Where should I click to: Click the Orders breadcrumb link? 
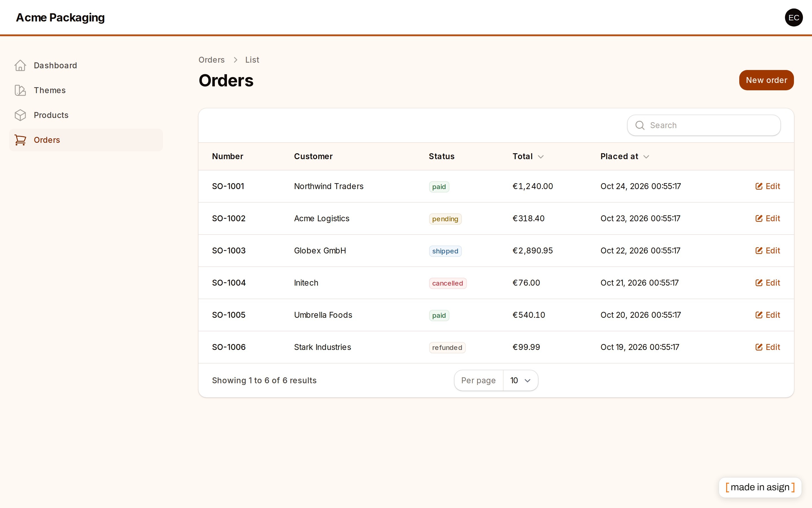coord(211,60)
